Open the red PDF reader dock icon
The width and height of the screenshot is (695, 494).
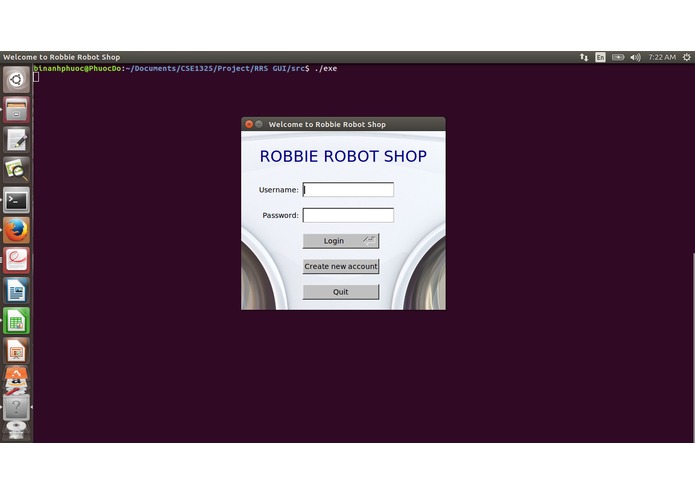16,260
